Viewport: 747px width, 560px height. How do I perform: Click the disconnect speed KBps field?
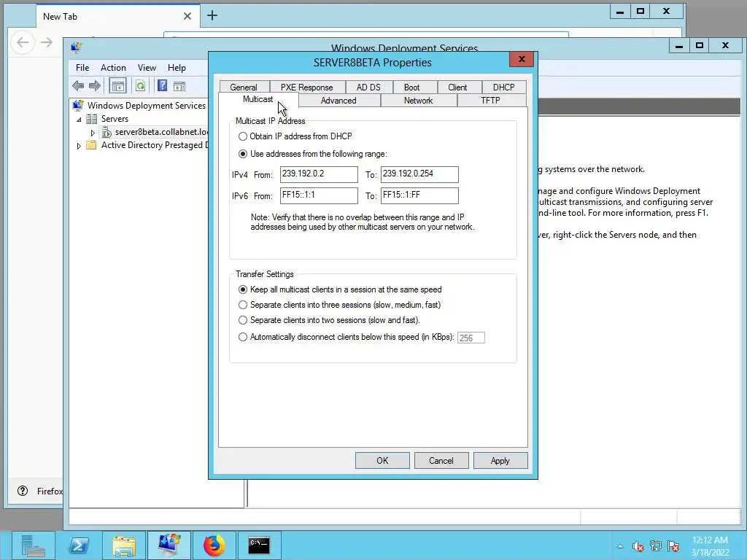pyautogui.click(x=471, y=338)
